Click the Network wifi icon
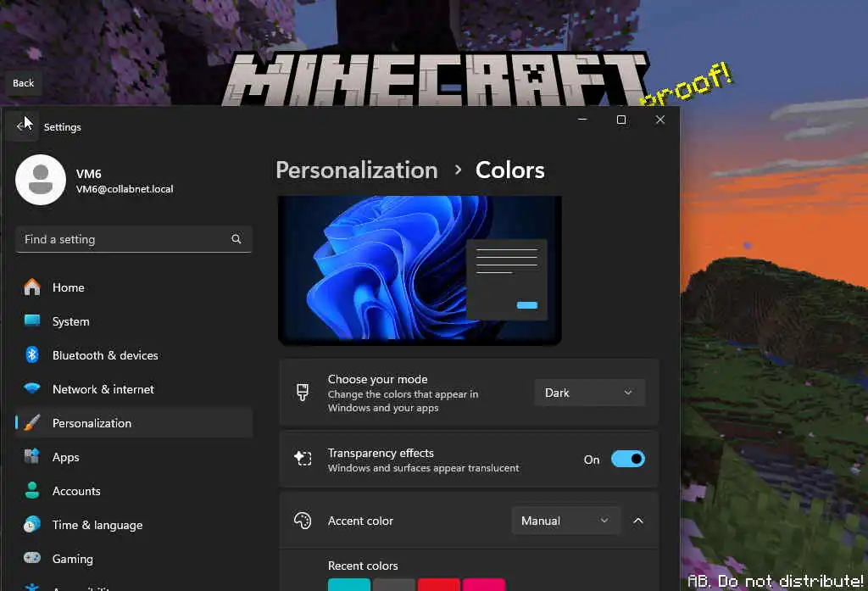This screenshot has height=591, width=868. point(32,388)
